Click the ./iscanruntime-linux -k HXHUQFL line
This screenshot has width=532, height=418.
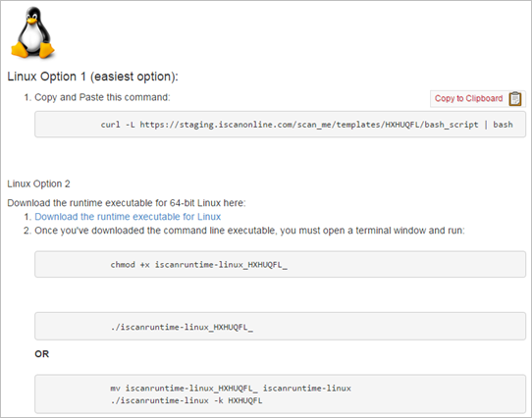coord(186,400)
